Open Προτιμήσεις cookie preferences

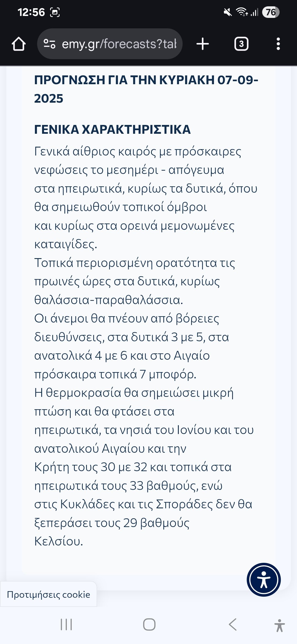(48, 594)
